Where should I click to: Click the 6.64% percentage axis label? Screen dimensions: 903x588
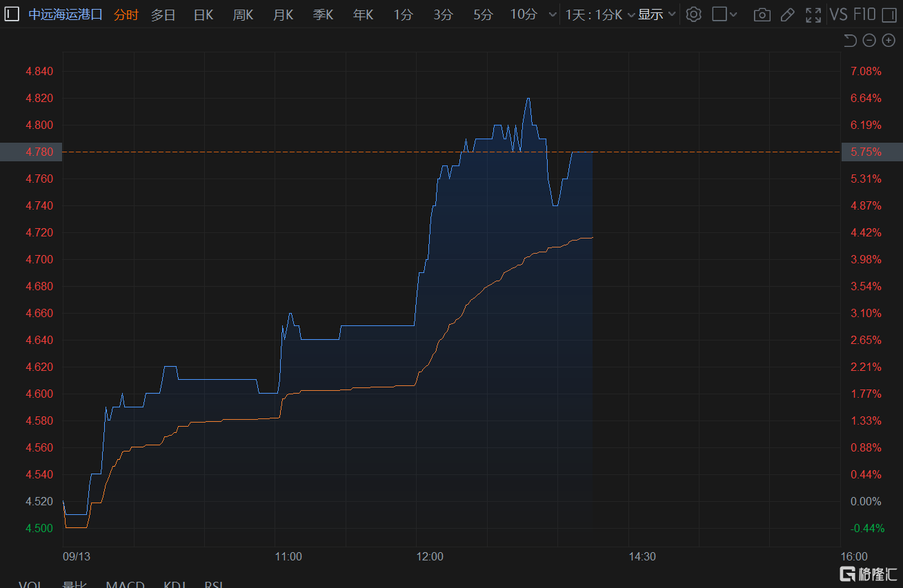click(x=866, y=98)
